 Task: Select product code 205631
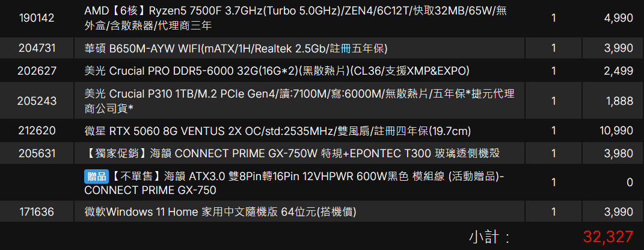37,154
